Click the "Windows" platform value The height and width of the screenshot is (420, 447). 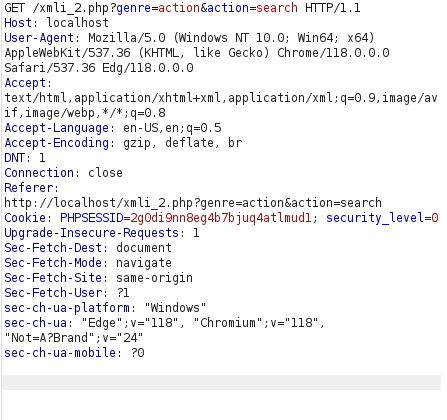[x=175, y=308]
